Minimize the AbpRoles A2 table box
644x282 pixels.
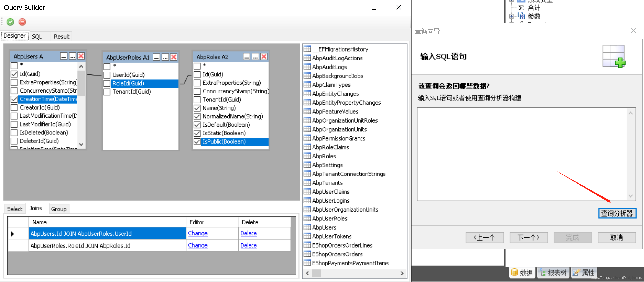(x=246, y=57)
